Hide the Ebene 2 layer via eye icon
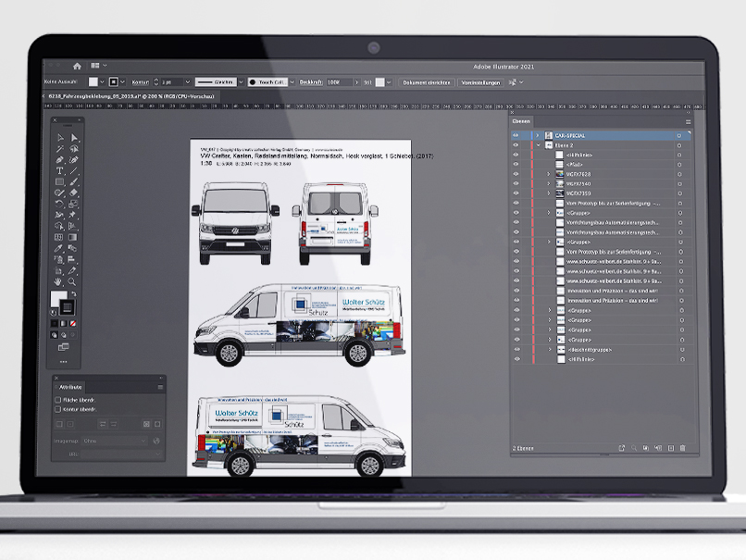Image resolution: width=746 pixels, height=560 pixels. point(516,145)
